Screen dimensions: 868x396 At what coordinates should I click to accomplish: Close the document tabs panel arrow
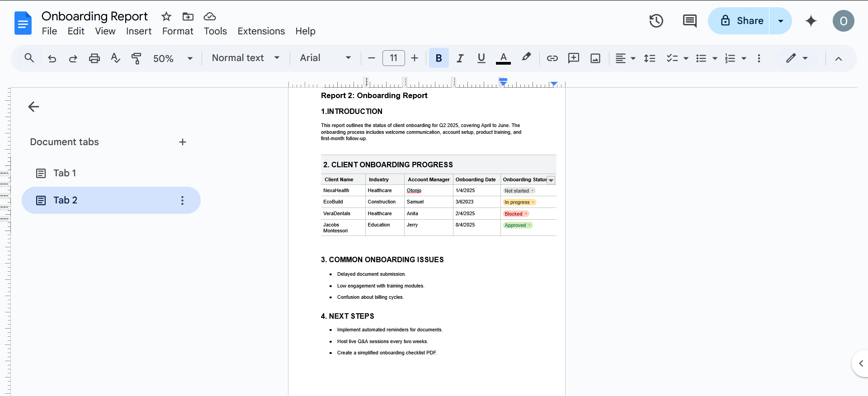pos(33,107)
